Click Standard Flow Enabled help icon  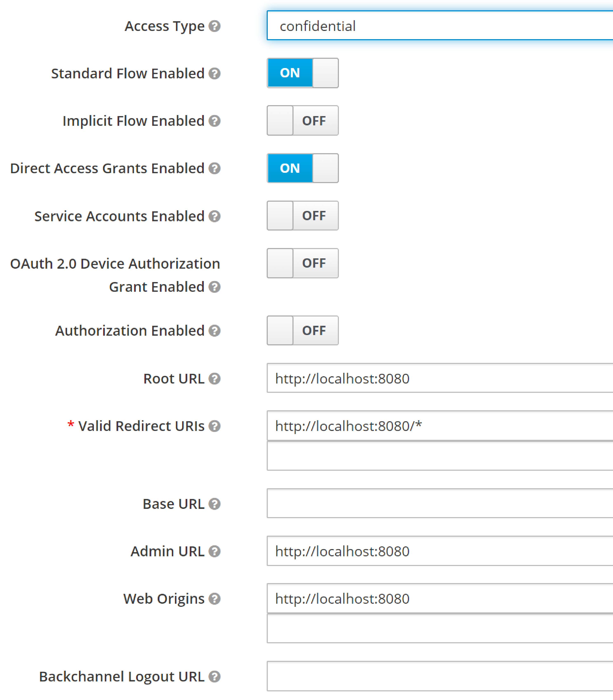pyautogui.click(x=215, y=74)
